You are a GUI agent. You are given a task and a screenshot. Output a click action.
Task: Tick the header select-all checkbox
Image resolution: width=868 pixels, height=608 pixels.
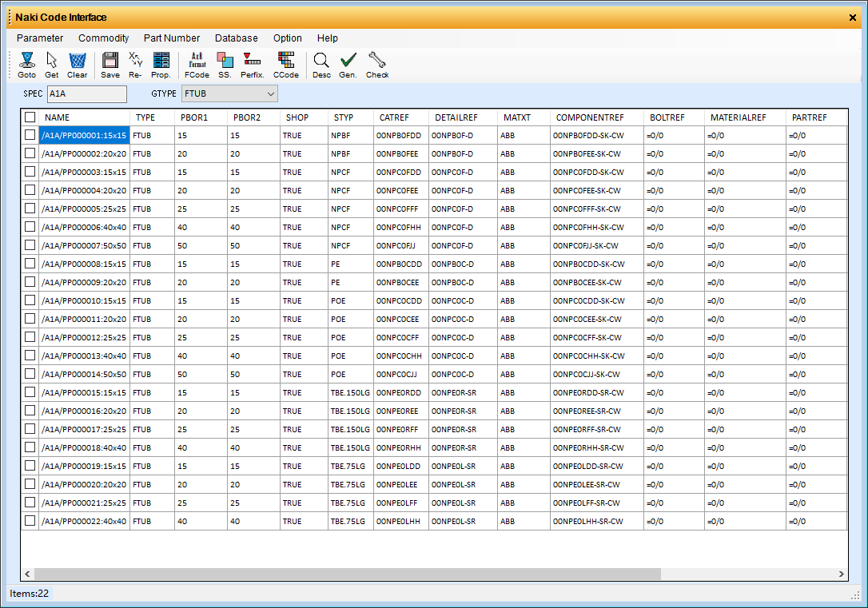(30, 117)
